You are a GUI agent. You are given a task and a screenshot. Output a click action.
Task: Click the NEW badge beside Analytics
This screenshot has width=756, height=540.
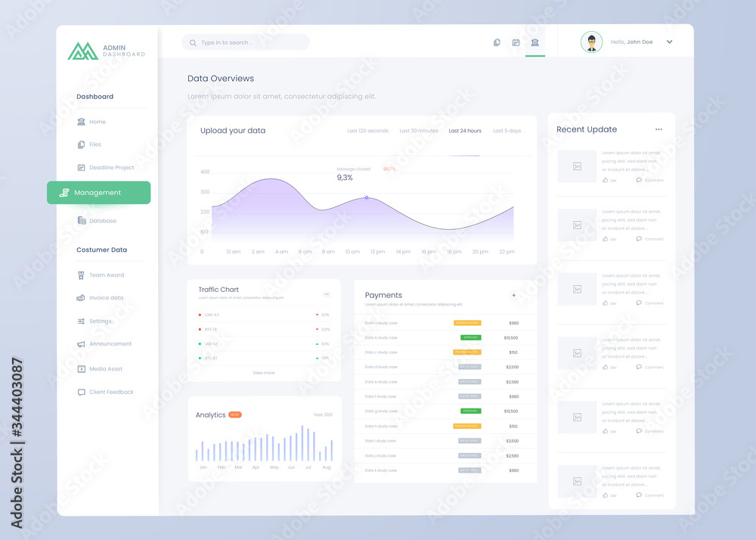[x=235, y=414]
